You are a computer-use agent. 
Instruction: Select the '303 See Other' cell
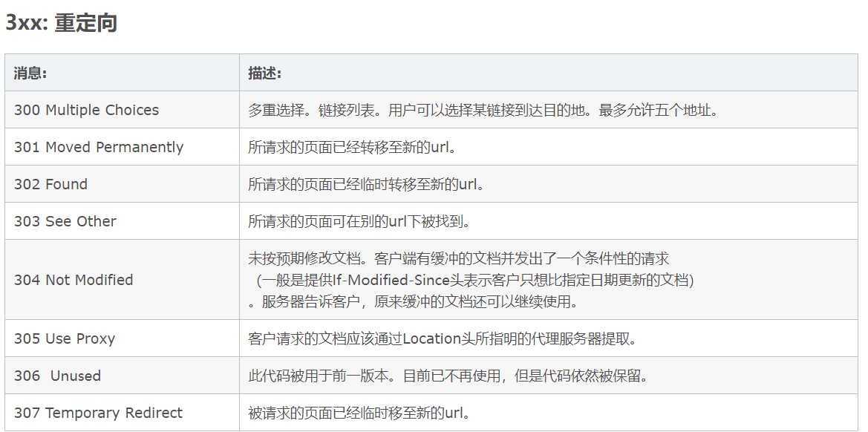(x=122, y=221)
